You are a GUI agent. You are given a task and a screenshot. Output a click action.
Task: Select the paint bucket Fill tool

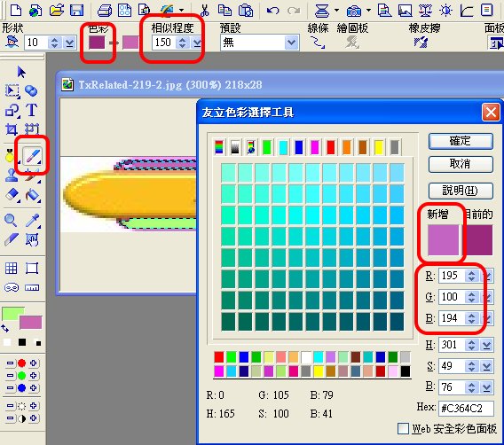[x=32, y=194]
